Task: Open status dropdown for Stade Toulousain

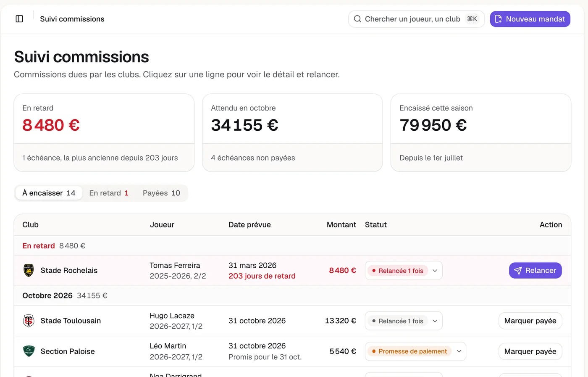Action: pos(404,321)
